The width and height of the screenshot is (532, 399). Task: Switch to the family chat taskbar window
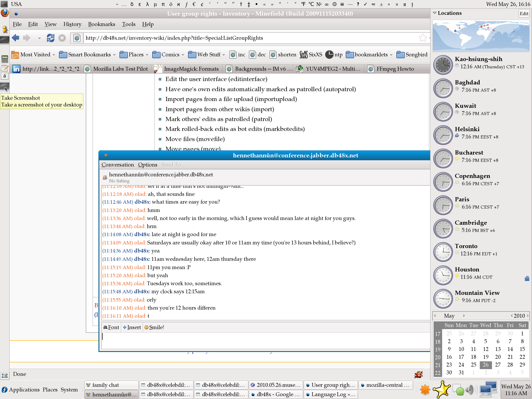click(111, 385)
